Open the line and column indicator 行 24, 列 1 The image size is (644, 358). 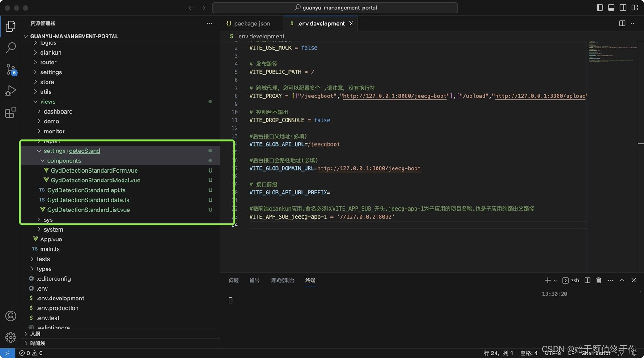(498, 353)
